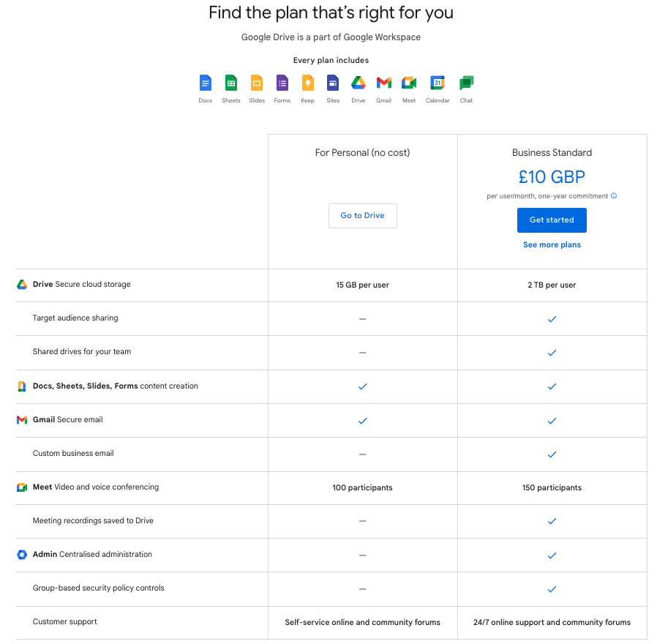Viewport: 657px width, 644px height.
Task: Click the Customer support row label
Action: click(x=65, y=622)
